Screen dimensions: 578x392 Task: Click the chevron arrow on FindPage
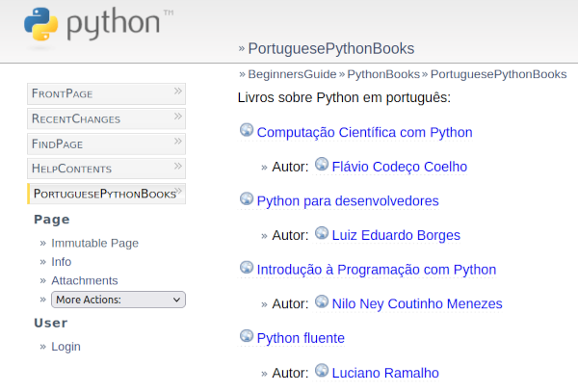click(x=178, y=141)
